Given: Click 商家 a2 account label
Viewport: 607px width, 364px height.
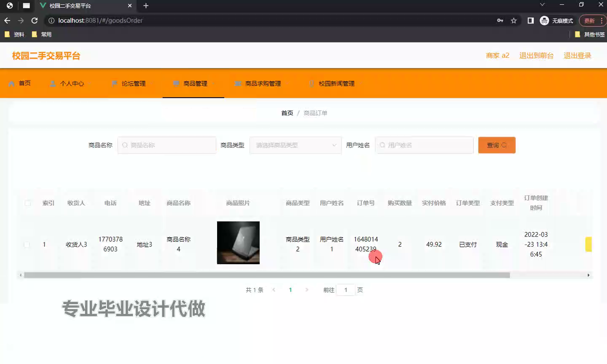Looking at the screenshot, I should coord(497,56).
